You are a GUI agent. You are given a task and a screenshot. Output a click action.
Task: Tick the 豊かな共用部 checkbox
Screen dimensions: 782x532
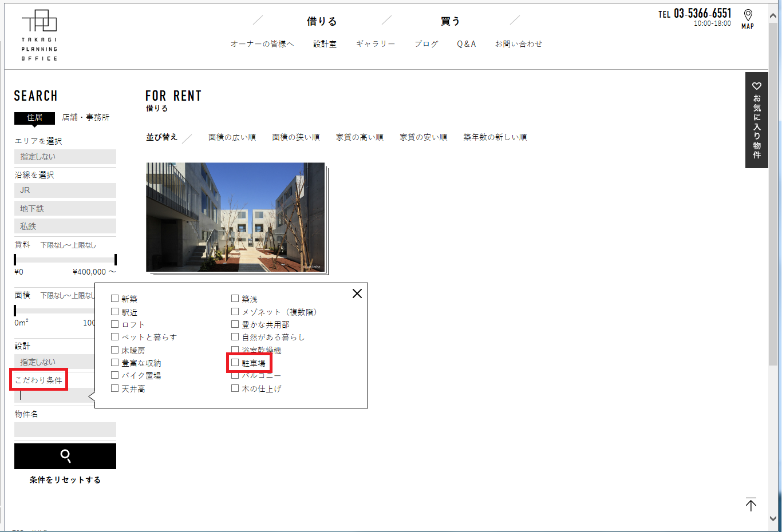[235, 324]
